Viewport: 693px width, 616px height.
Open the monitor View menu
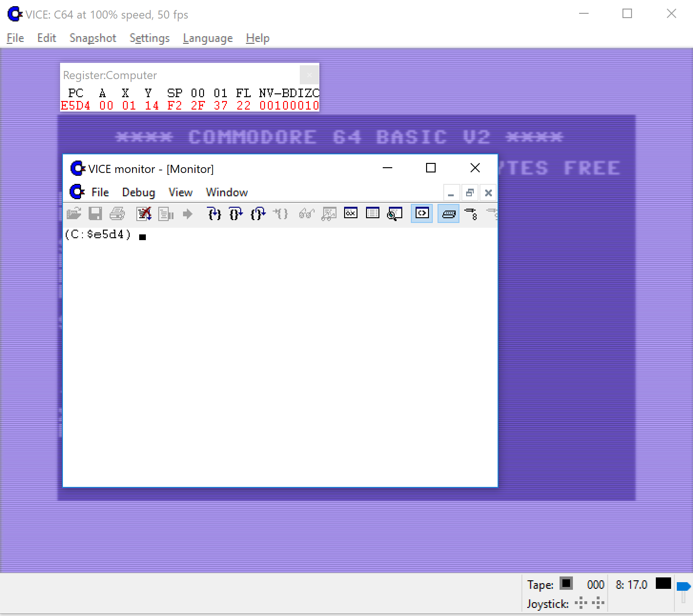pyautogui.click(x=180, y=192)
